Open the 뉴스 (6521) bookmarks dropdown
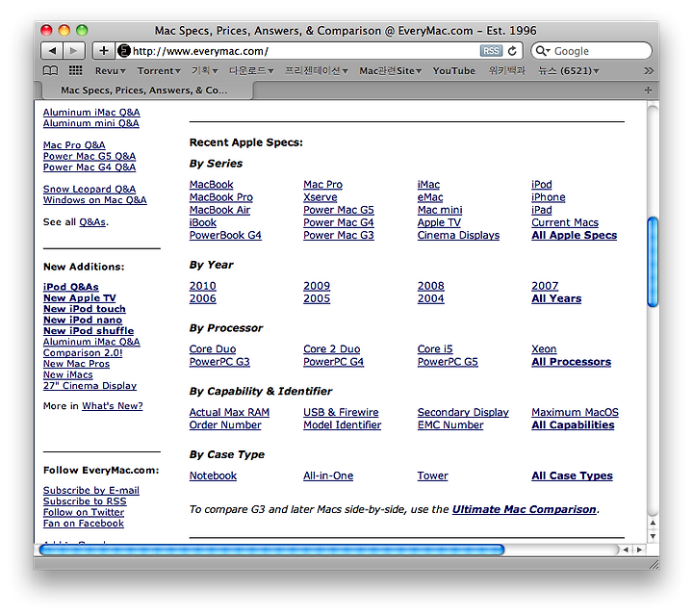Screen dimensions: 693x616 tap(569, 70)
